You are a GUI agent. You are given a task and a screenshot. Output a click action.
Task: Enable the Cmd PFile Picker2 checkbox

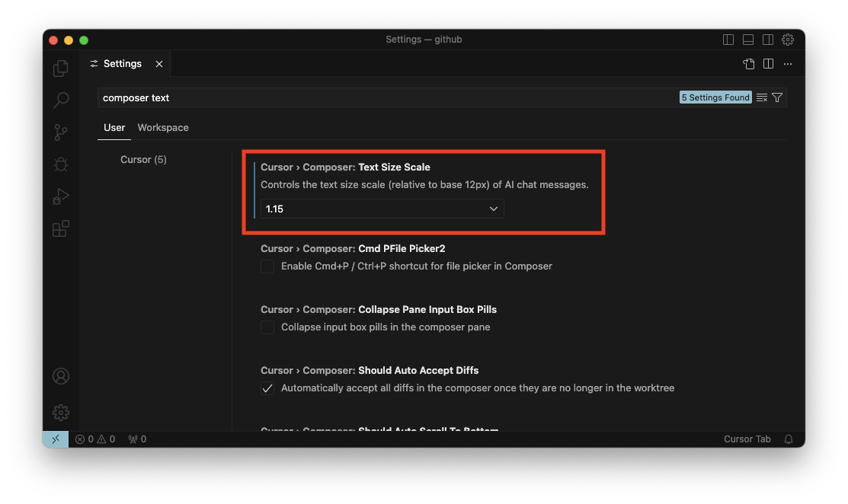(267, 266)
